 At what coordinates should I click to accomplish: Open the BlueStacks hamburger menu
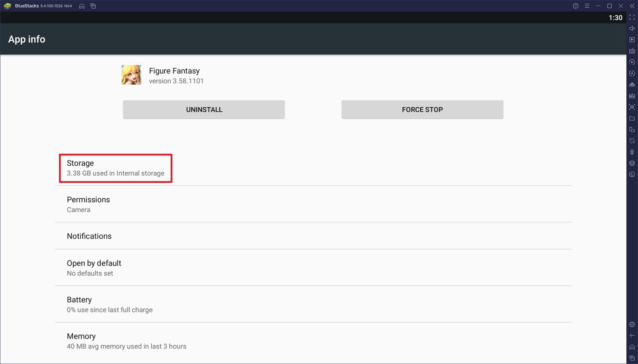[x=587, y=6]
